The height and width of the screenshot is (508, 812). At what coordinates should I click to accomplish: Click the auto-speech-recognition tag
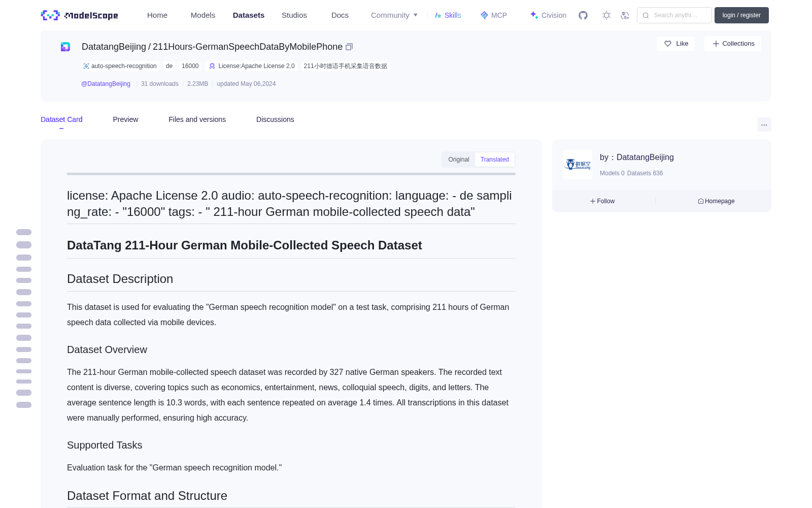pos(120,66)
